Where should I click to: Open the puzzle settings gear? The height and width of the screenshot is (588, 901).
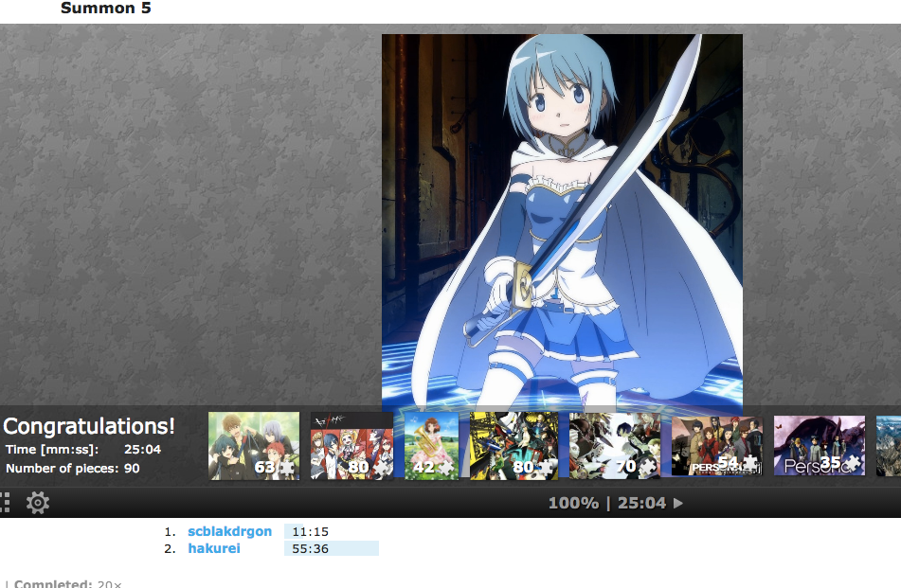pos(38,503)
